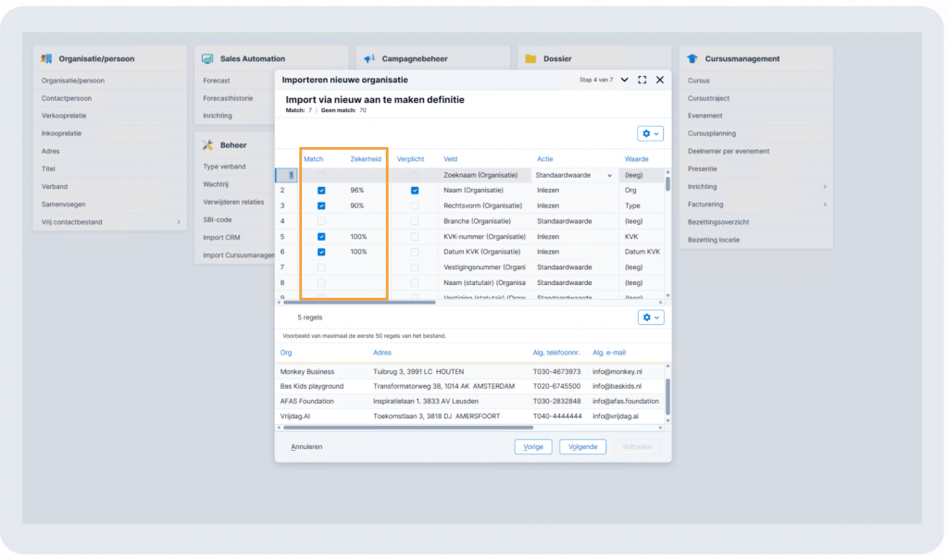Click the Beheer tools icon
The image size is (948, 560).
[207, 145]
